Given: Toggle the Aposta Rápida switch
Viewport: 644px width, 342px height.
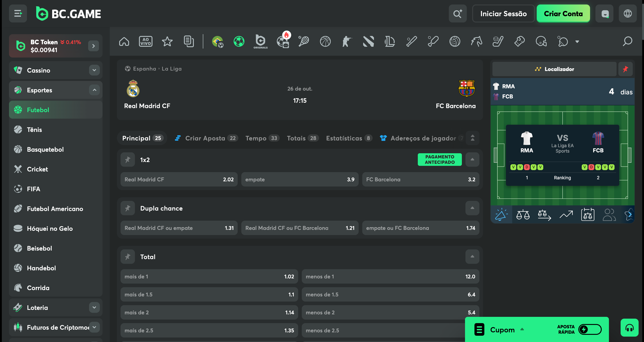Looking at the screenshot, I should [x=590, y=329].
